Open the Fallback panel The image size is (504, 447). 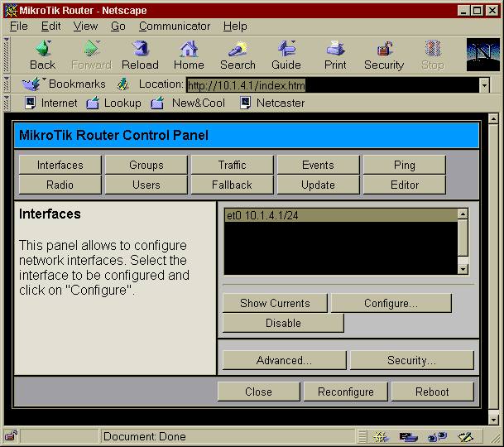pos(233,185)
